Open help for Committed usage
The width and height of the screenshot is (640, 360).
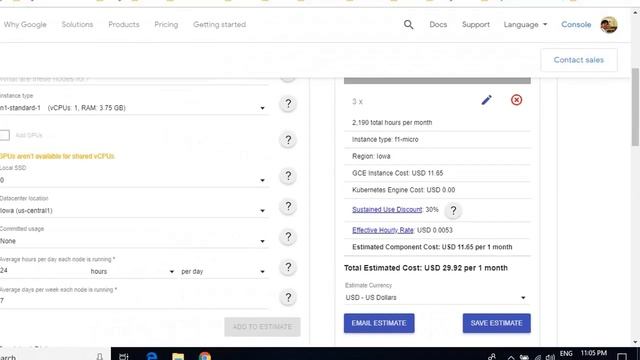[288, 237]
